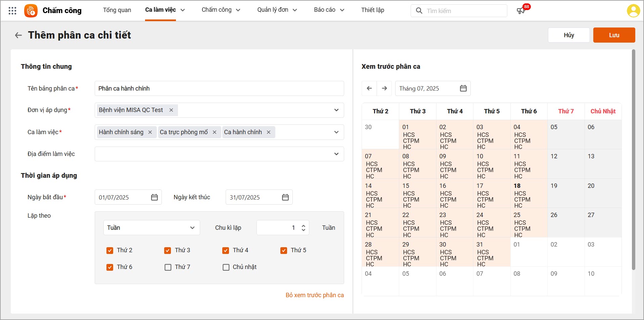Click the Tên bảng phân ca input field
This screenshot has height=320, width=644.
click(x=219, y=89)
